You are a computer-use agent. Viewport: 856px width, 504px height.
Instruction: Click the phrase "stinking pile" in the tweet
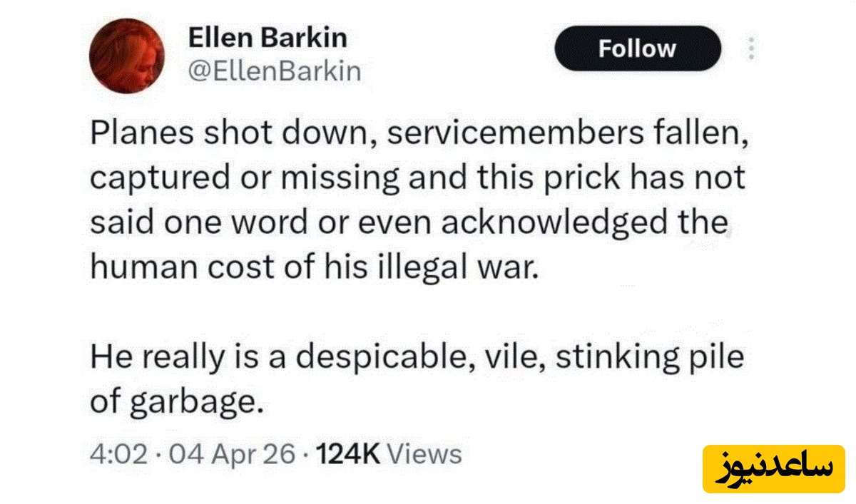(x=650, y=356)
